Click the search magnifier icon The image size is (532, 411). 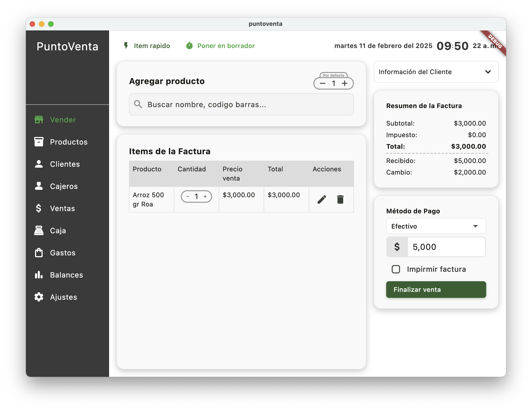tap(138, 104)
